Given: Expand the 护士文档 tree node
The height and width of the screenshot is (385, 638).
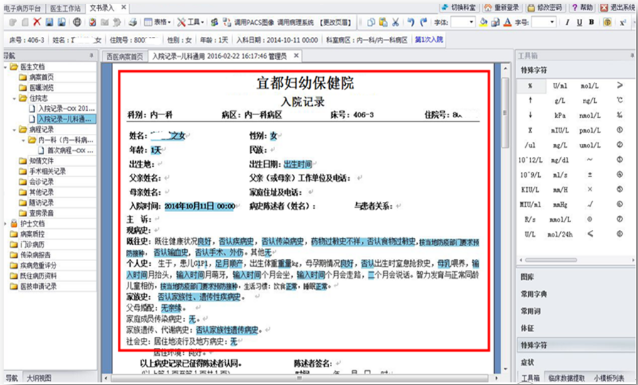Looking at the screenshot, I should coord(5,223).
